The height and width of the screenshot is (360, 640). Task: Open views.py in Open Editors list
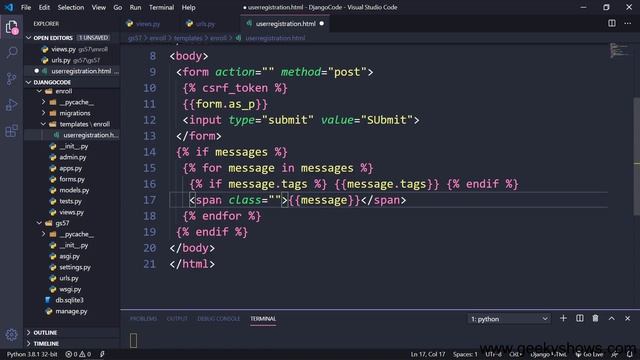tap(72, 49)
